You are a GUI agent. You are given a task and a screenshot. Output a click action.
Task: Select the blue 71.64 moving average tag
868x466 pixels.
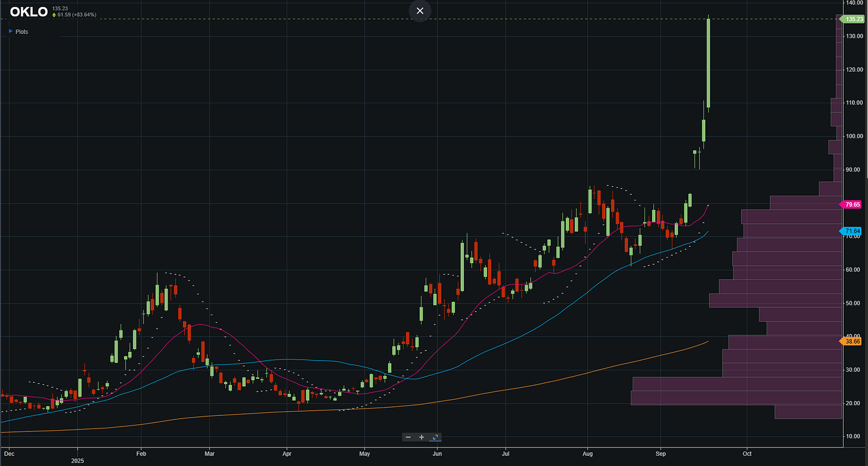click(851, 231)
